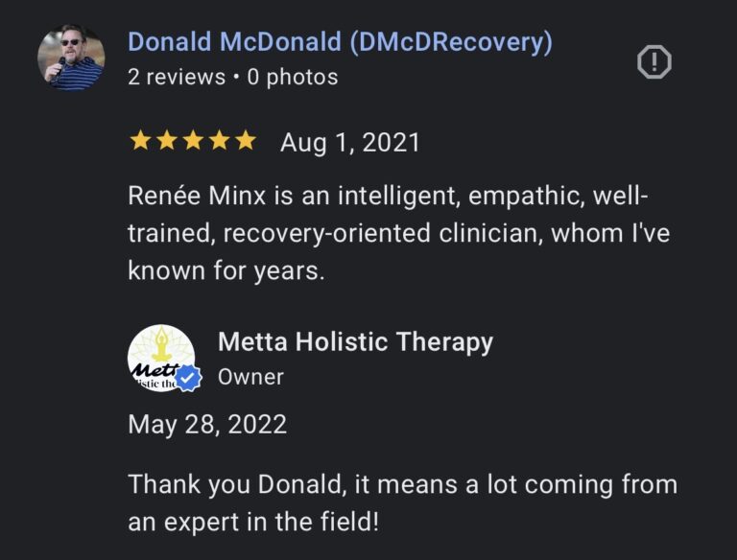Click the "2 reviews" count text
Image resolution: width=737 pixels, height=560 pixels.
pos(177,78)
